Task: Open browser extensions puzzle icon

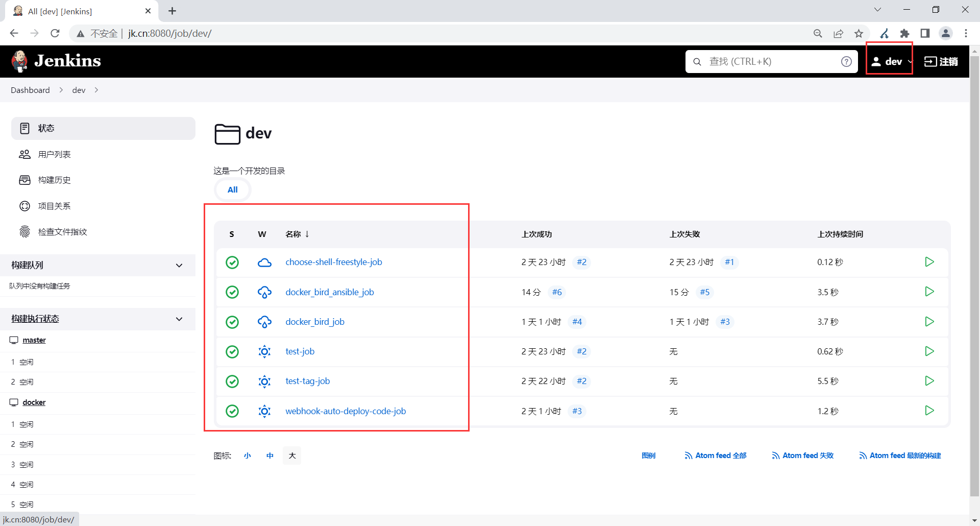Action: coord(905,34)
